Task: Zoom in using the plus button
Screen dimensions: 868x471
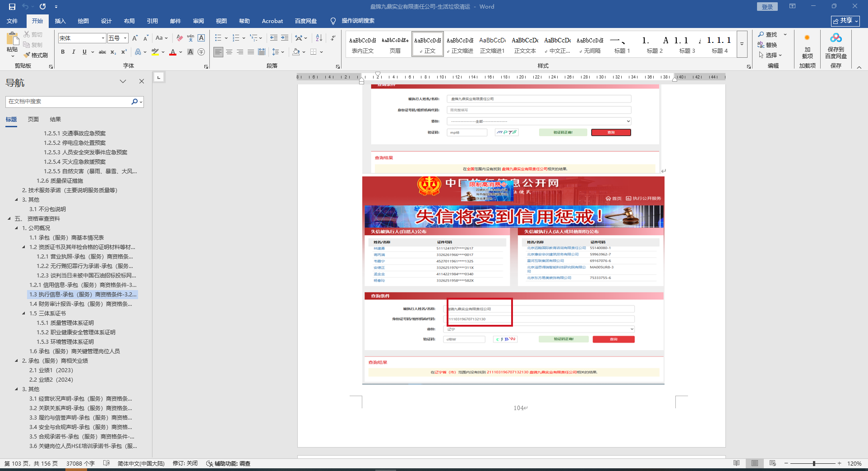Action: [840, 463]
